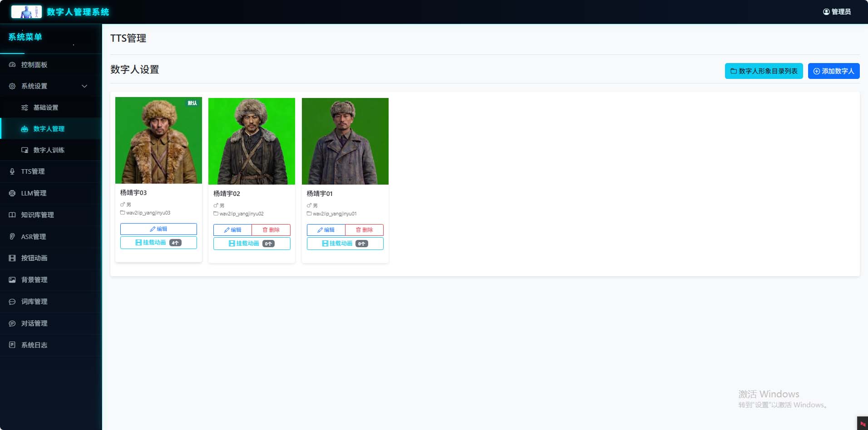
Task: Select 基础设置 in the sidebar
Action: [45, 107]
